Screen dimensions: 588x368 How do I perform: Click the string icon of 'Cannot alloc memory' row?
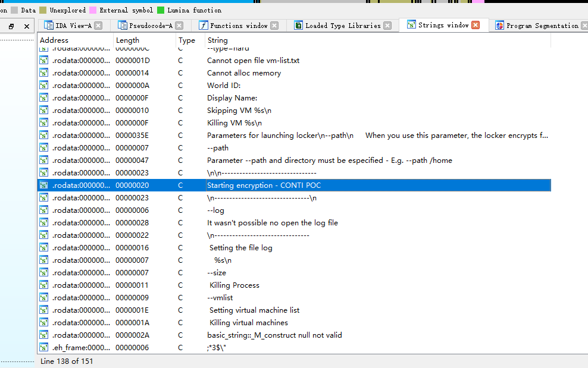(44, 73)
